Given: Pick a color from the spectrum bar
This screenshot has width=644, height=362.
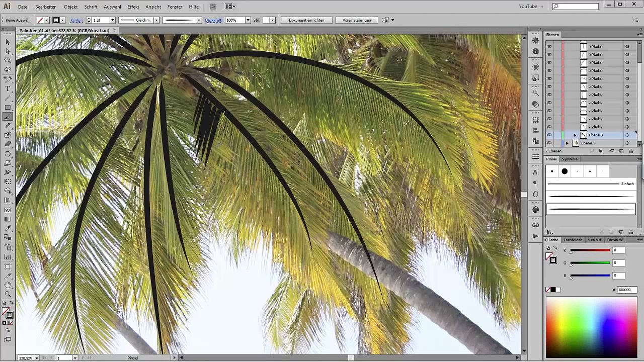Looking at the screenshot, I should [x=592, y=327].
